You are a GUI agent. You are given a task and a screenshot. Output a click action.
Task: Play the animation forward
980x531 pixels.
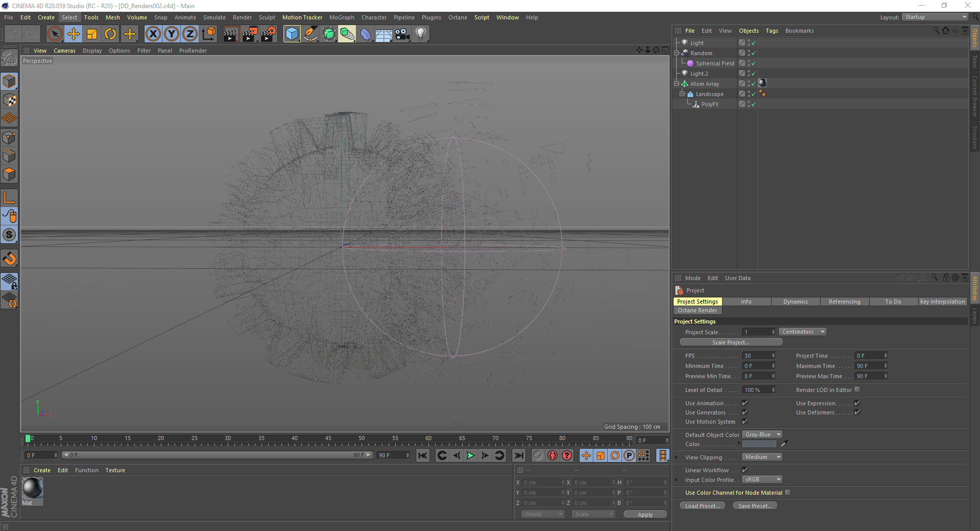(x=470, y=455)
